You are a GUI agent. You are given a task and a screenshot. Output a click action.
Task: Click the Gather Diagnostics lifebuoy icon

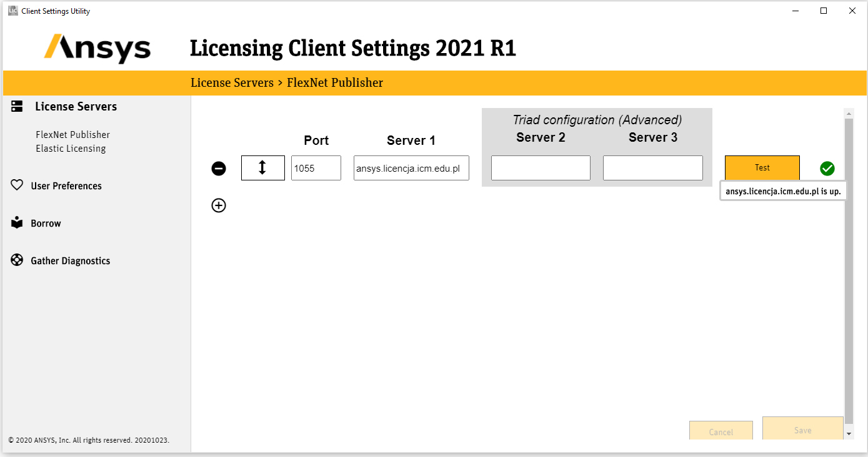[x=17, y=260]
